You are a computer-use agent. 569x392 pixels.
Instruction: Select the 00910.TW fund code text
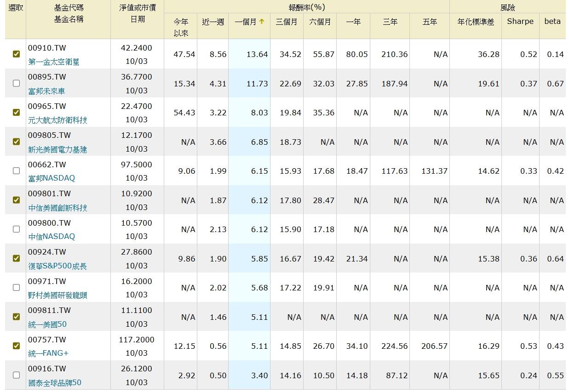pyautogui.click(x=47, y=48)
